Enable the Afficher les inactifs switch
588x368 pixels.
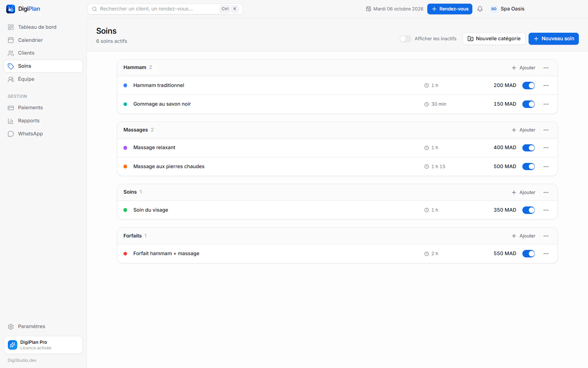[405, 39]
